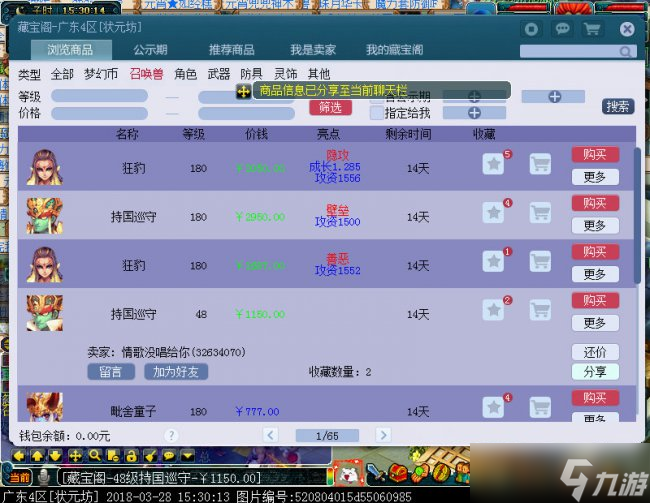The width and height of the screenshot is (650, 503).
Task: Favorite the level 180 持国巡守 row
Action: click(493, 212)
